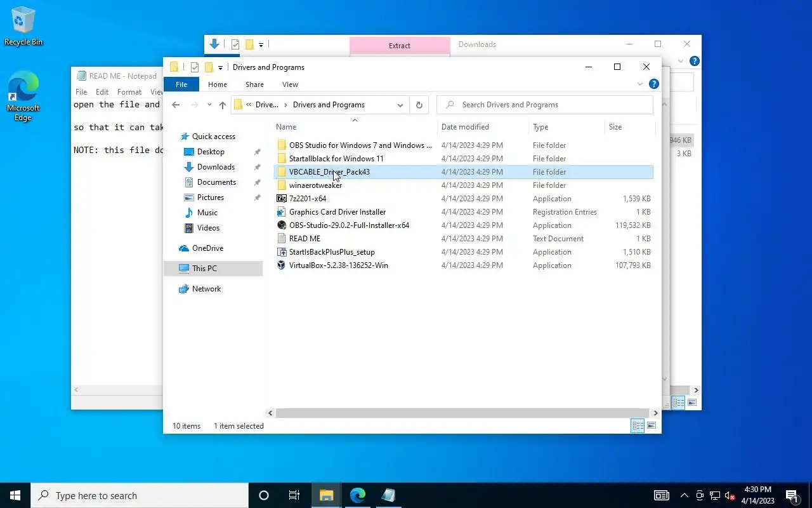The image size is (812, 508).
Task: Click the network tray icon
Action: click(714, 495)
